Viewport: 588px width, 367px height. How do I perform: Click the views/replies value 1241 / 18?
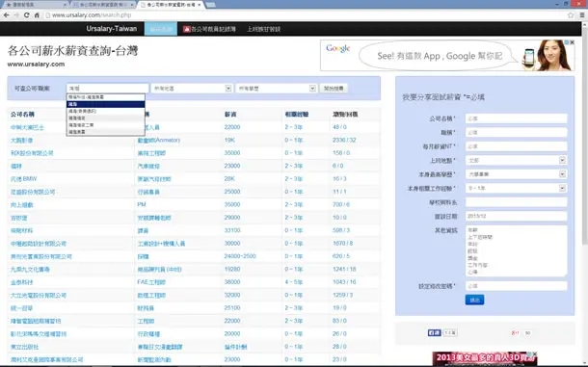pos(344,269)
